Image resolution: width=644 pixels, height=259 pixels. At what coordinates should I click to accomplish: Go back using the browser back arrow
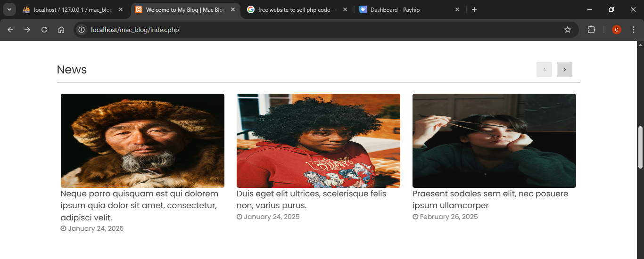[x=10, y=30]
